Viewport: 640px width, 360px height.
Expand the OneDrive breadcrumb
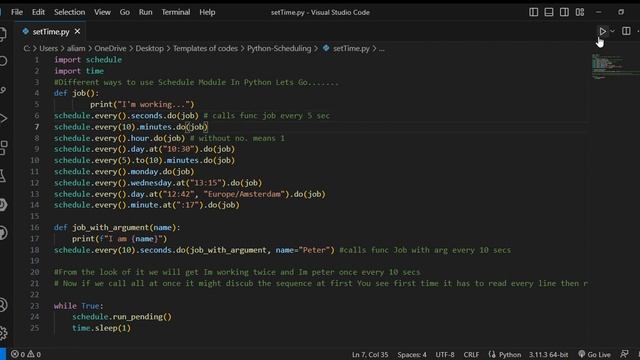point(110,49)
